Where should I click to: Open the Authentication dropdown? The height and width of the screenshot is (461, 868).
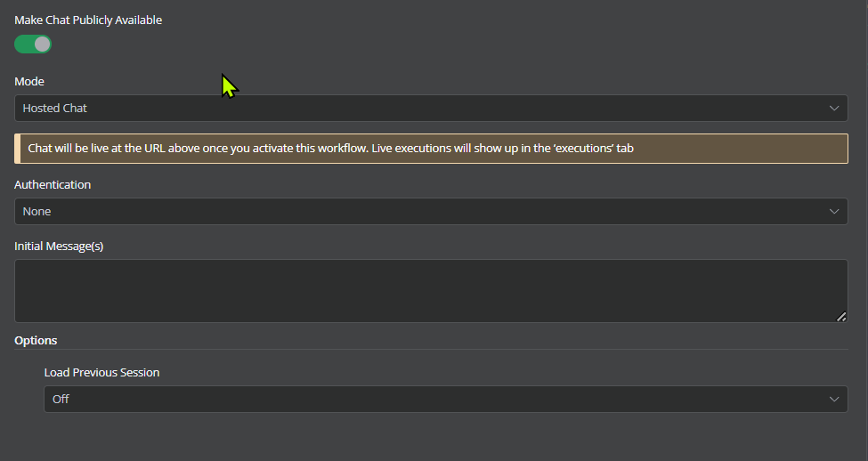pyautogui.click(x=431, y=212)
